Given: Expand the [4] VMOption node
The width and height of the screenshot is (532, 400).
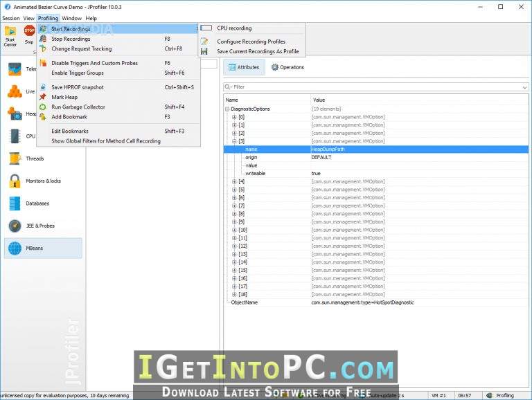Looking at the screenshot, I should [234, 181].
